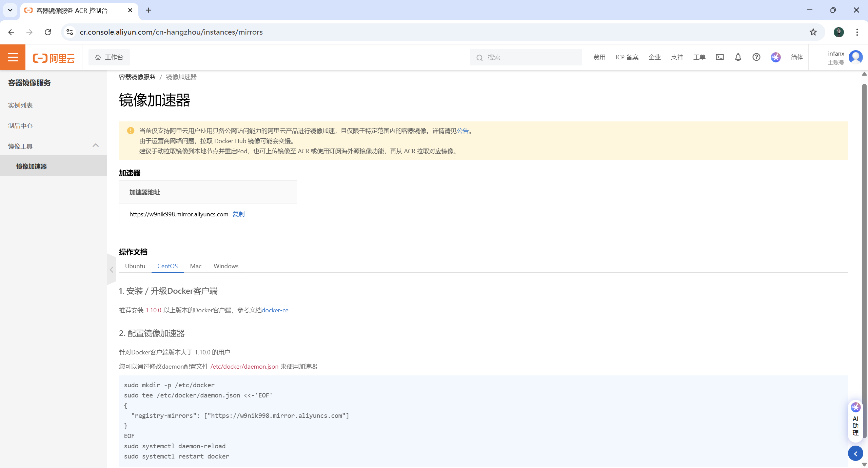The height and width of the screenshot is (468, 868).
Task: Open the Chrome profile avatar
Action: pyautogui.click(x=839, y=32)
